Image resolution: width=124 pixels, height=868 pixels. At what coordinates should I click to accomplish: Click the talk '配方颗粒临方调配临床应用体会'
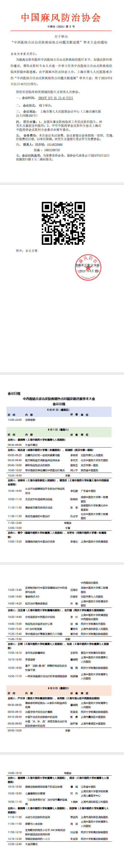[42, 460]
